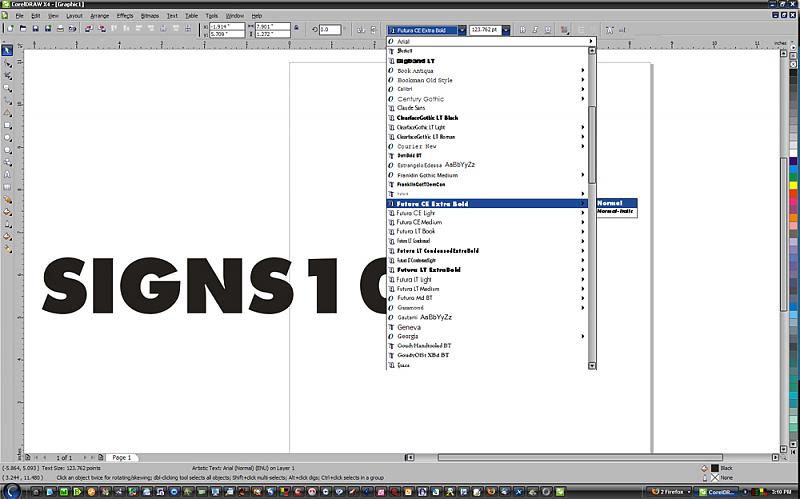Image resolution: width=800 pixels, height=499 pixels.
Task: Click the Print icon in the toolbar
Action: pos(60,29)
